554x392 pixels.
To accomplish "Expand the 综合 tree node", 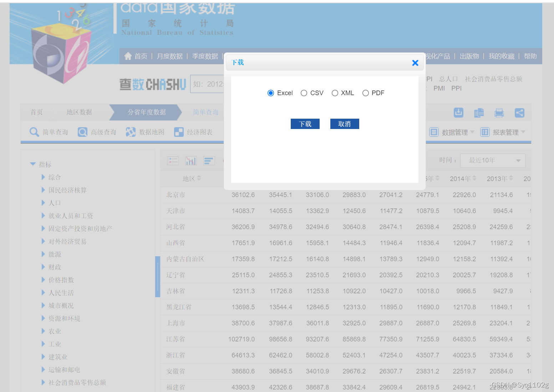I will point(43,177).
